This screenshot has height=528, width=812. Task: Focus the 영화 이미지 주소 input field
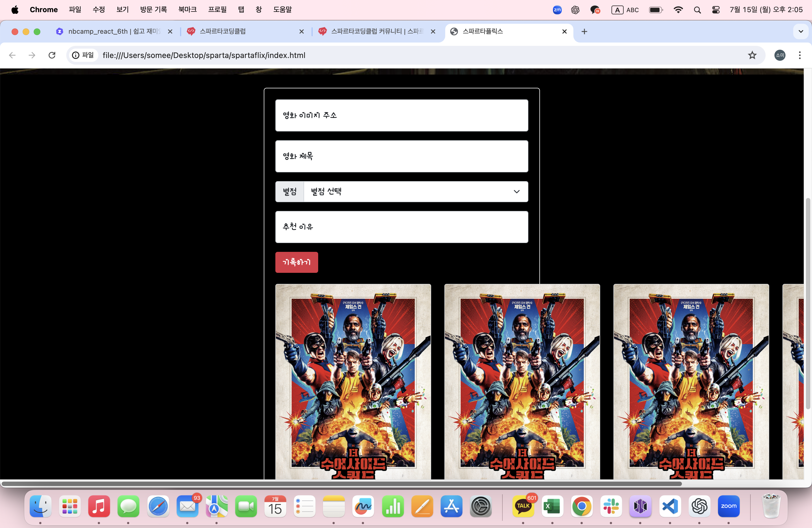point(402,115)
